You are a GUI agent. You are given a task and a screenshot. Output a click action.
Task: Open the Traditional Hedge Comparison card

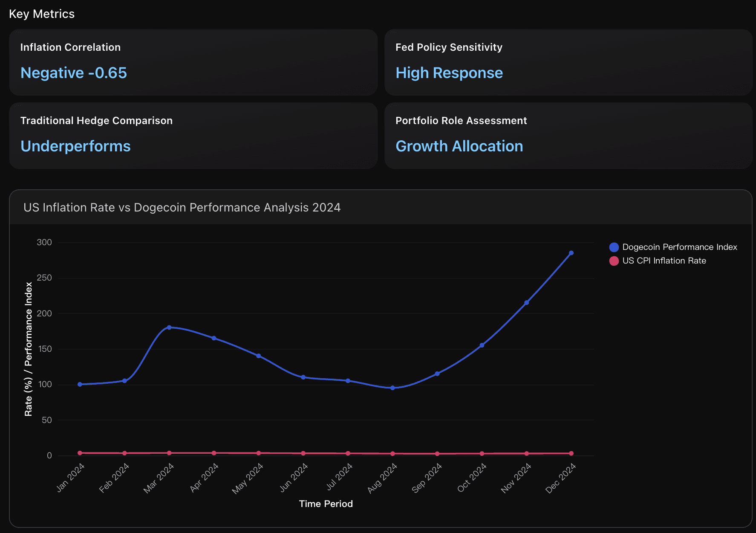[x=193, y=136]
